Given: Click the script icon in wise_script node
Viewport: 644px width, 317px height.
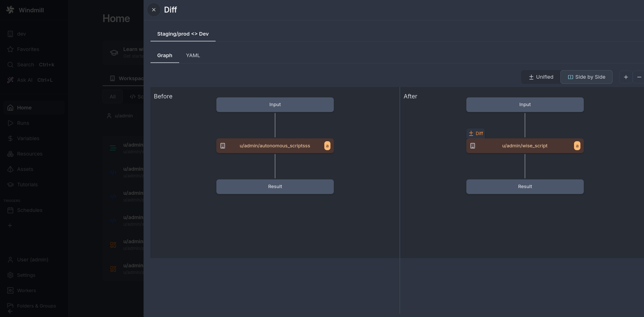Looking at the screenshot, I should click(472, 146).
